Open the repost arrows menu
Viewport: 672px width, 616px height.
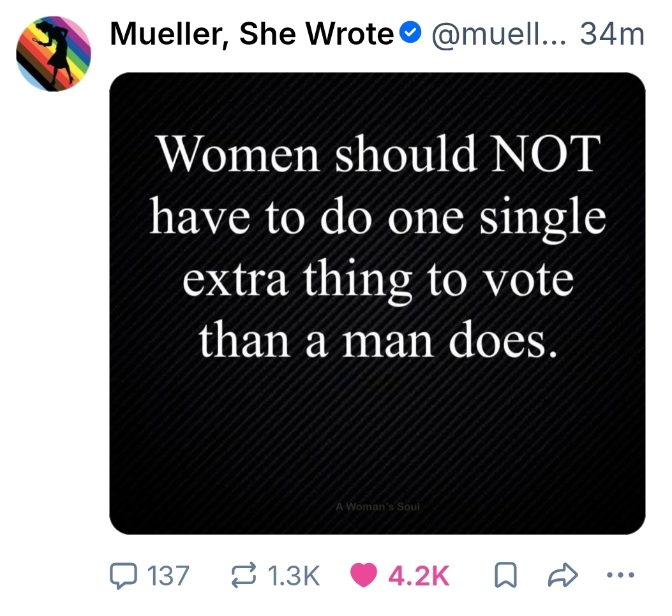245,575
